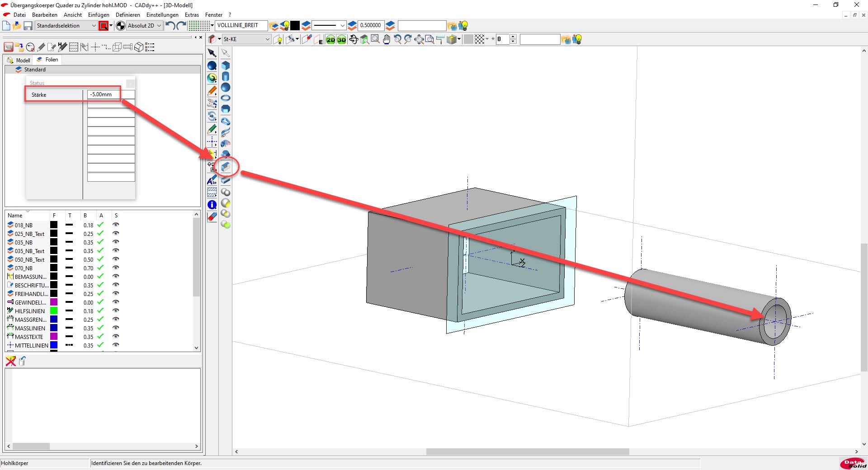
Task: Select the hollow body tool
Action: click(x=226, y=167)
